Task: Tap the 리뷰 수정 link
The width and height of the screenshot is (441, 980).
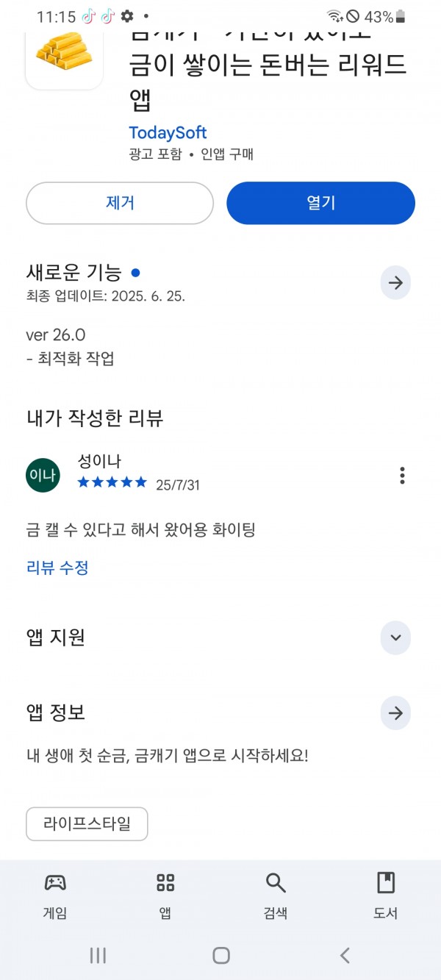Action: (57, 568)
